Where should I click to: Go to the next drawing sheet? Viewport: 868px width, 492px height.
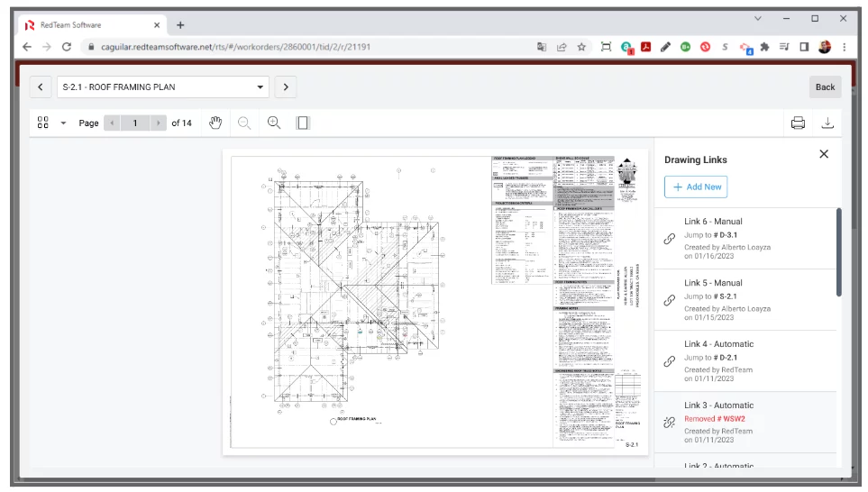[286, 87]
